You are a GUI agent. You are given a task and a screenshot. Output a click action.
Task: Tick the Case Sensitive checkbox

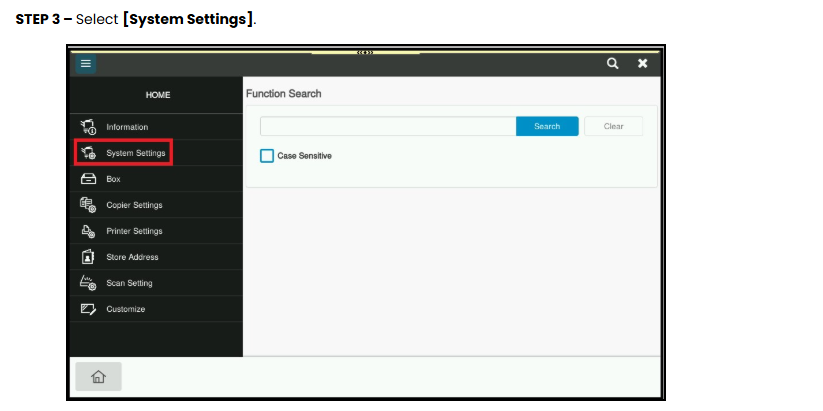pos(267,156)
